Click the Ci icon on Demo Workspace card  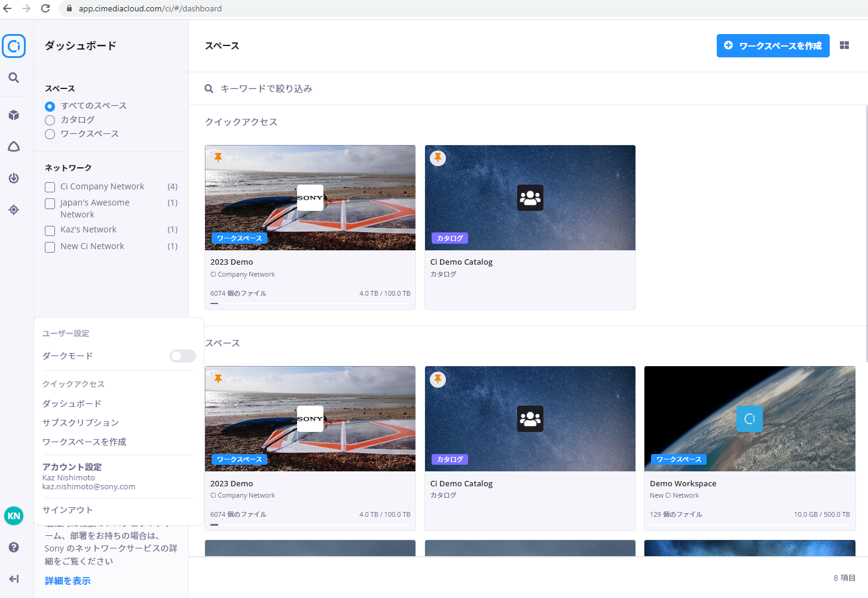[750, 419]
